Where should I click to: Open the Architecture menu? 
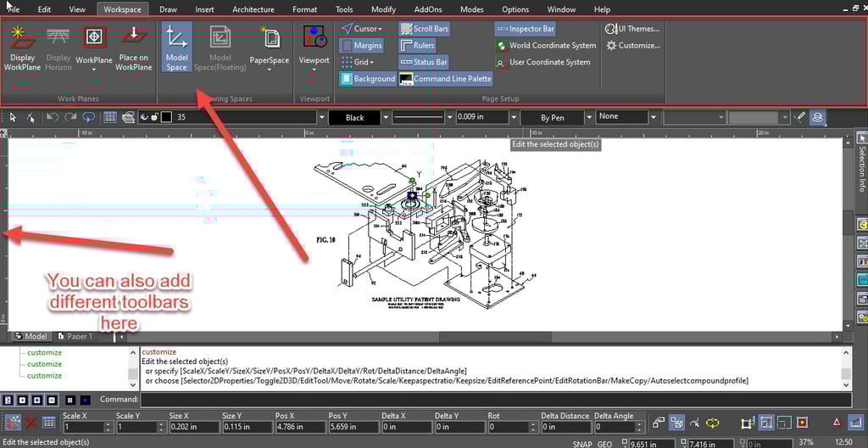pos(253,9)
